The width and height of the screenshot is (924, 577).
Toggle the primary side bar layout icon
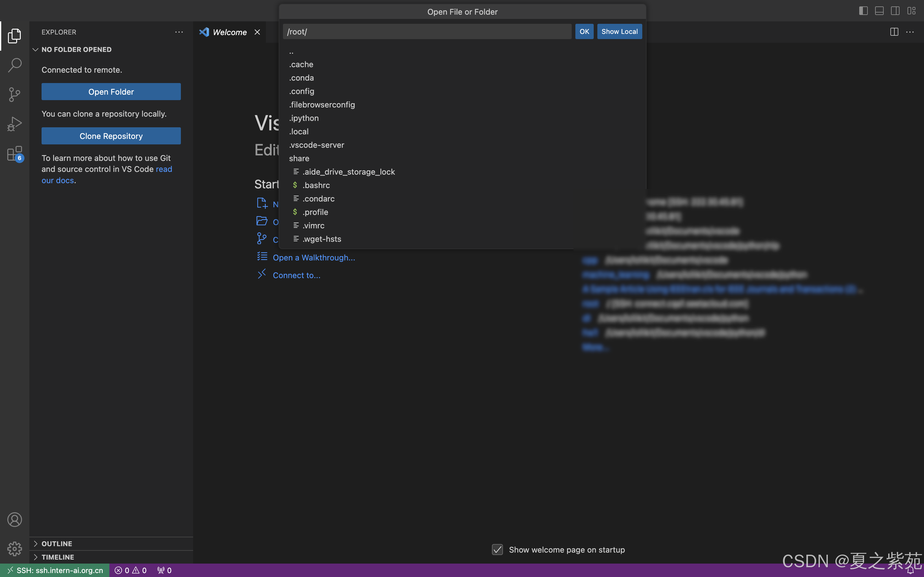tap(863, 11)
